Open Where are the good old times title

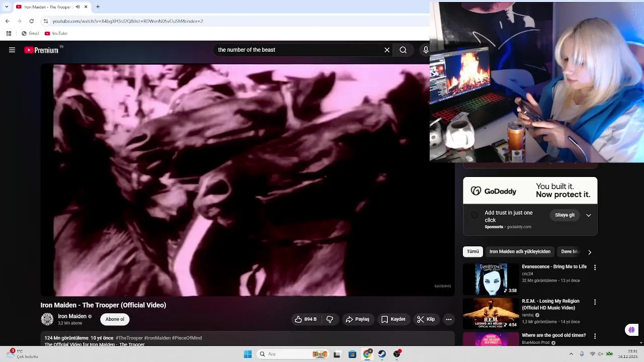click(x=554, y=335)
